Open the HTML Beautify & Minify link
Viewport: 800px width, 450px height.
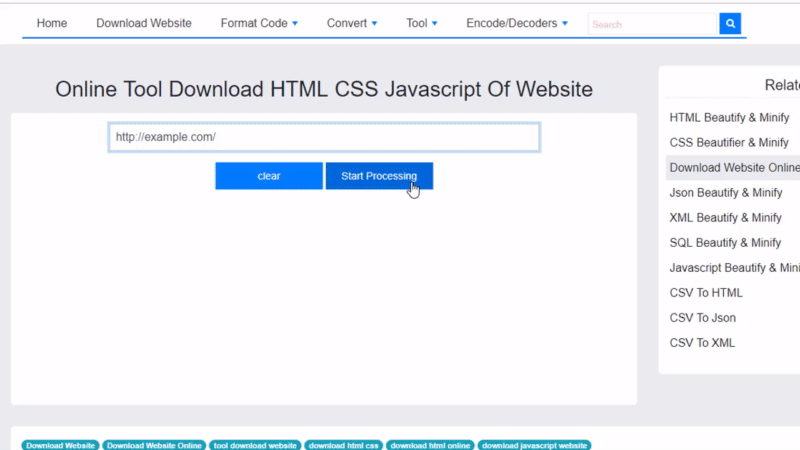click(729, 118)
